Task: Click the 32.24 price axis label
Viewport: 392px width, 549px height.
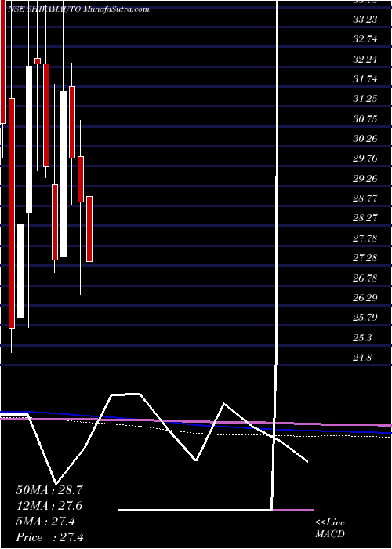Action: (x=365, y=59)
